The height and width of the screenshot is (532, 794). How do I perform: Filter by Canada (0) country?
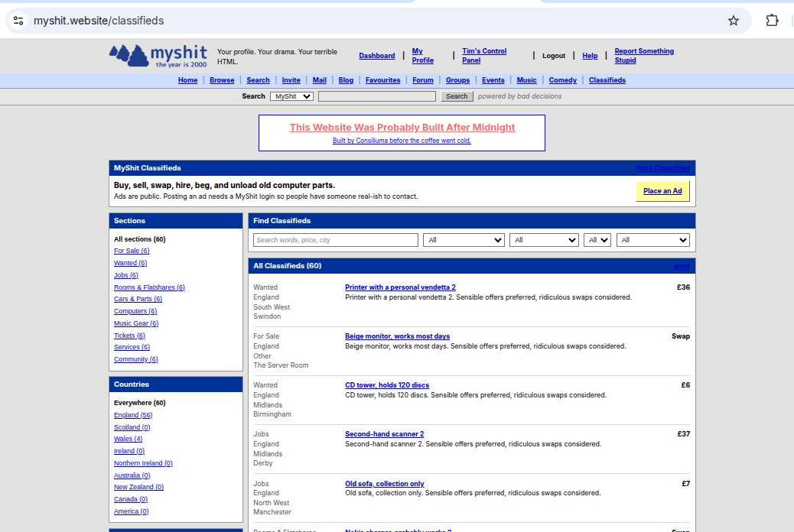point(131,499)
